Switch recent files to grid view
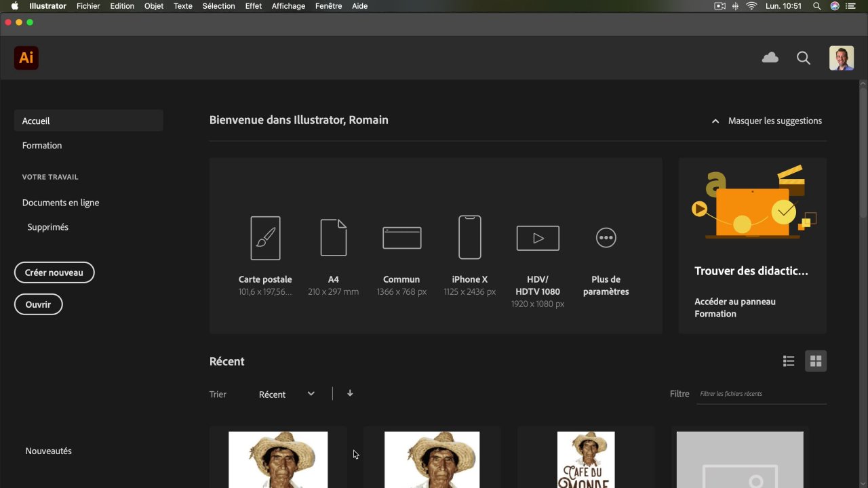 pos(816,361)
